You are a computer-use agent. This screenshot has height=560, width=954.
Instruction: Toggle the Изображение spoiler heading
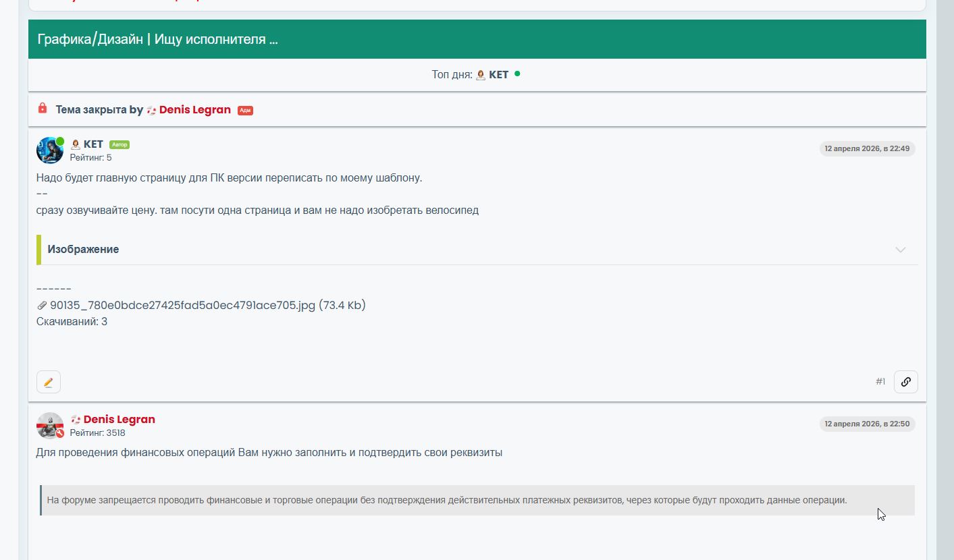(x=83, y=250)
